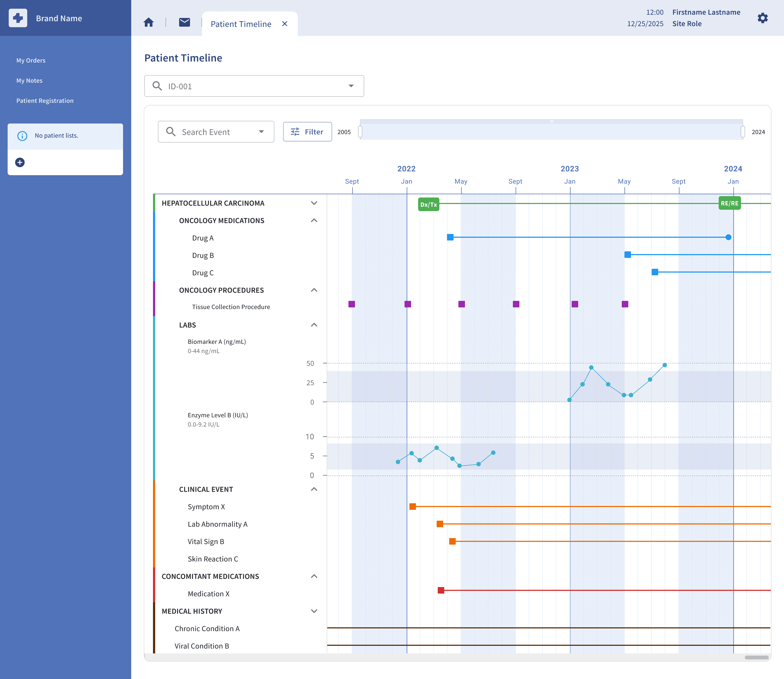This screenshot has width=784, height=679.
Task: Select the RE/RE green marker
Action: [729, 203]
